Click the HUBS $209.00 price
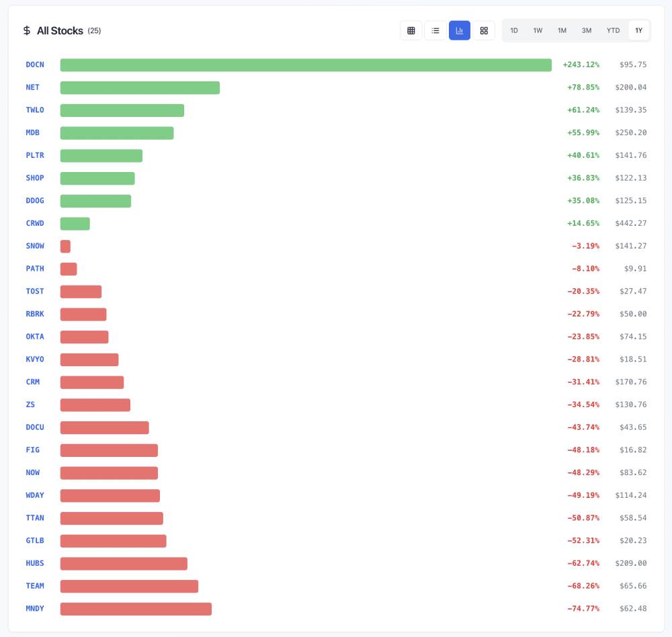The width and height of the screenshot is (672, 637). coord(630,563)
